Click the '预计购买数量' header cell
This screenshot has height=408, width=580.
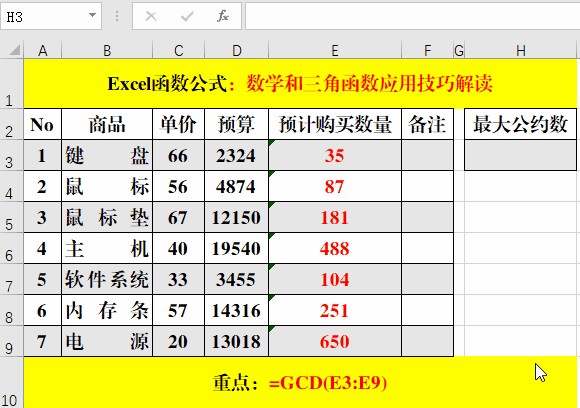point(335,124)
